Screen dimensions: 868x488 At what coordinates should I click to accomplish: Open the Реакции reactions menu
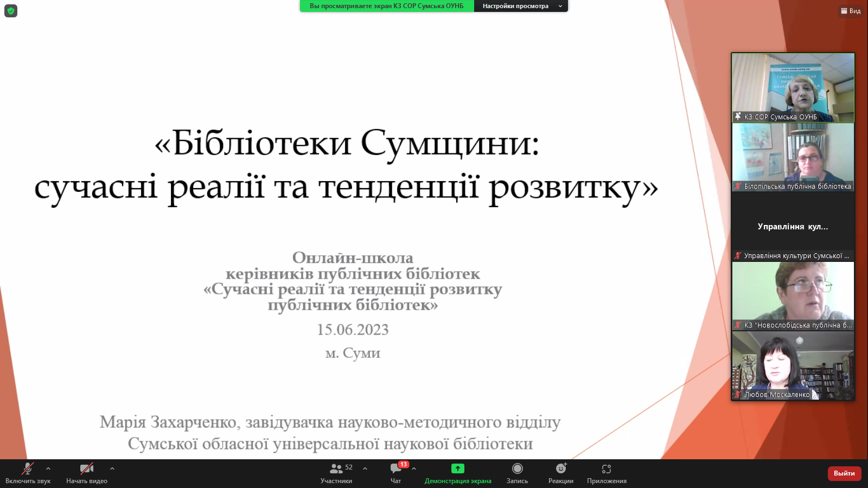point(560,473)
